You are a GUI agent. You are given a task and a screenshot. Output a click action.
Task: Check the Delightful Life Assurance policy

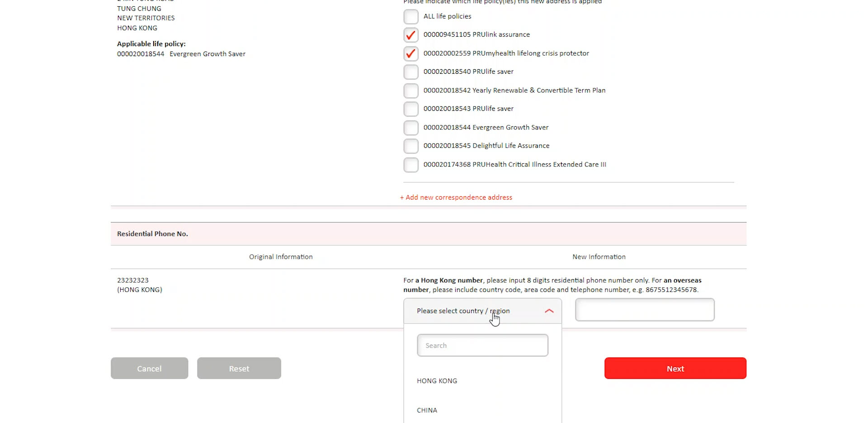coord(411,146)
